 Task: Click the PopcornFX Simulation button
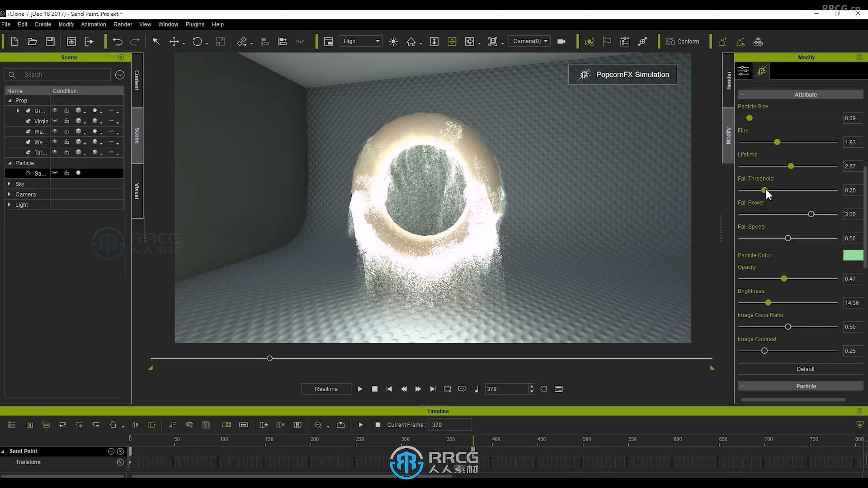tap(623, 75)
